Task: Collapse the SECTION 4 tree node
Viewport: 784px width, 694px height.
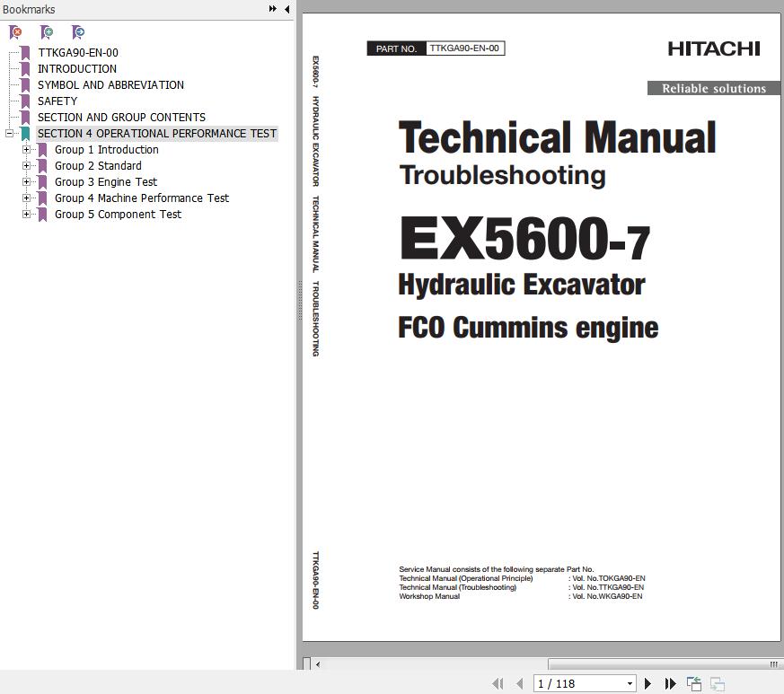Action: tap(9, 134)
